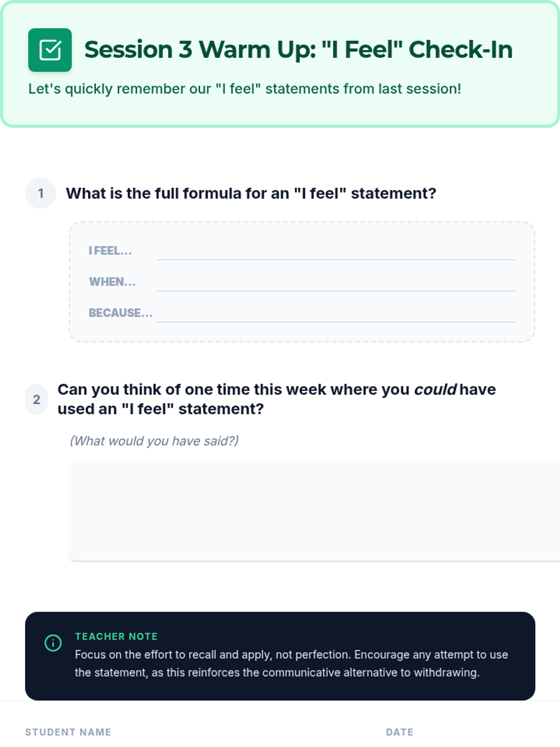This screenshot has width=560, height=747.
Task: Click the green checkmark icon in header
Action: pyautogui.click(x=50, y=50)
